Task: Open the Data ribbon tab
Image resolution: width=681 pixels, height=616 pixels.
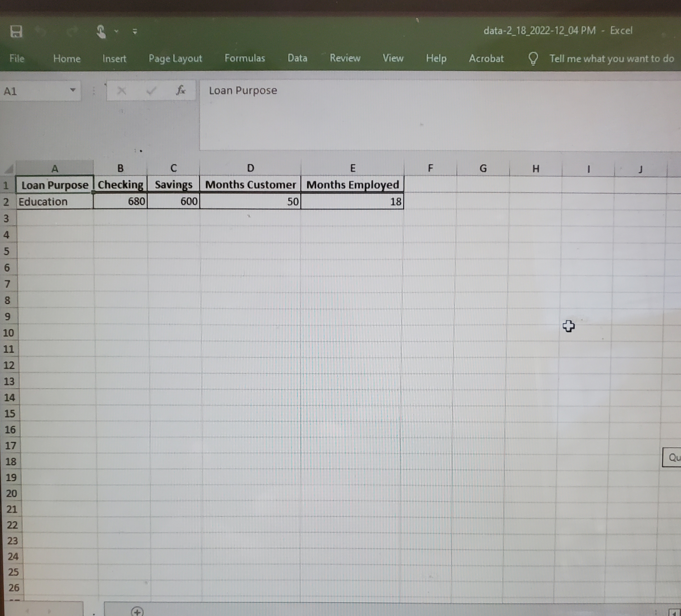Action: 297,58
